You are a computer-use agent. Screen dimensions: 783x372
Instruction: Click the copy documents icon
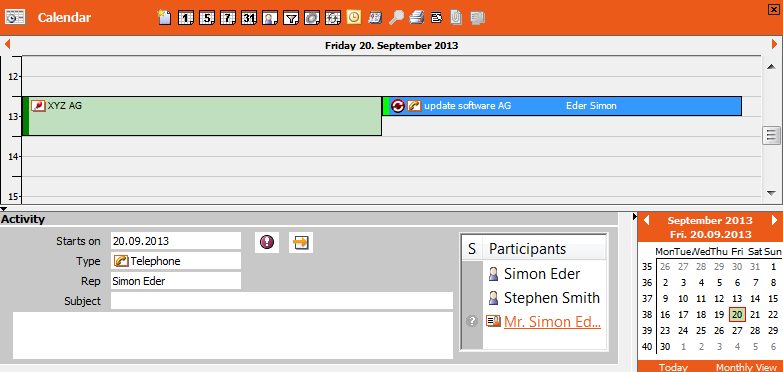click(x=478, y=18)
